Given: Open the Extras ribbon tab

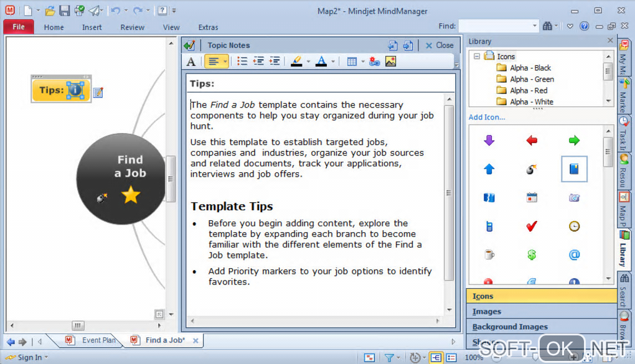Looking at the screenshot, I should pyautogui.click(x=208, y=27).
